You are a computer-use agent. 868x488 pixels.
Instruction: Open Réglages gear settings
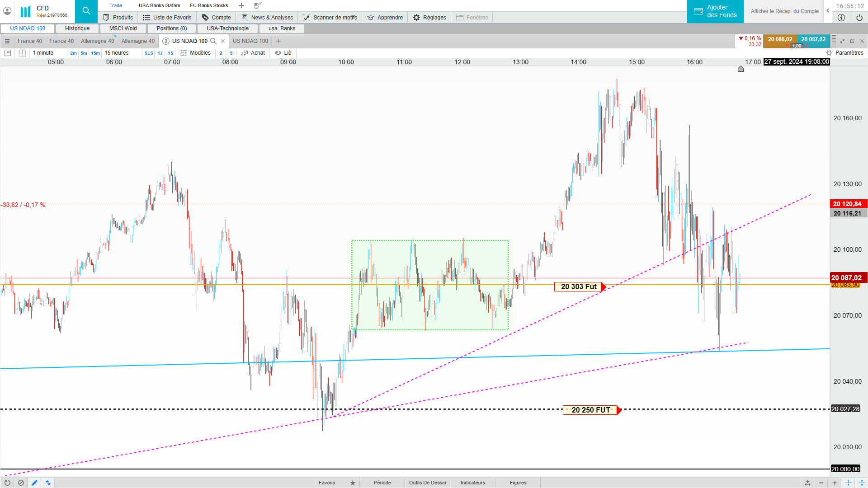tap(416, 18)
